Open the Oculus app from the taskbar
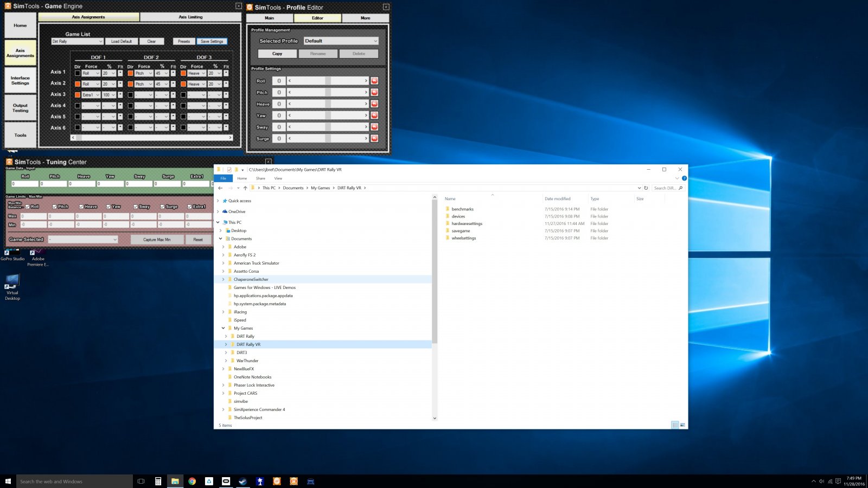The width and height of the screenshot is (868, 488). 226,481
